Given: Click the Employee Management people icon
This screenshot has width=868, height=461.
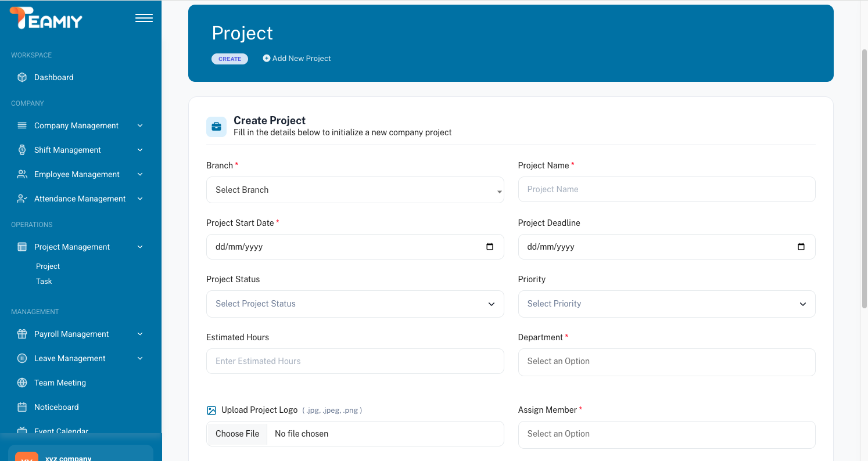Looking at the screenshot, I should (x=22, y=174).
